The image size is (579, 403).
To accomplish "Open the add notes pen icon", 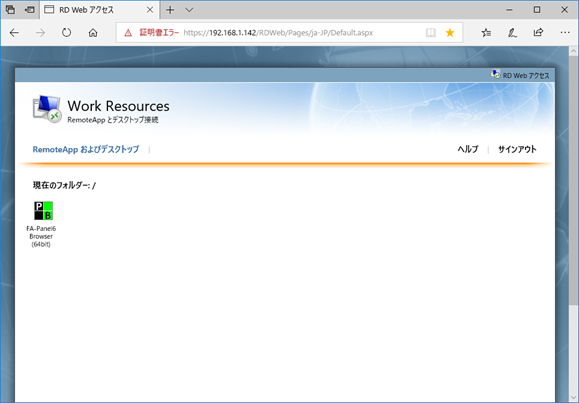I will 512,33.
